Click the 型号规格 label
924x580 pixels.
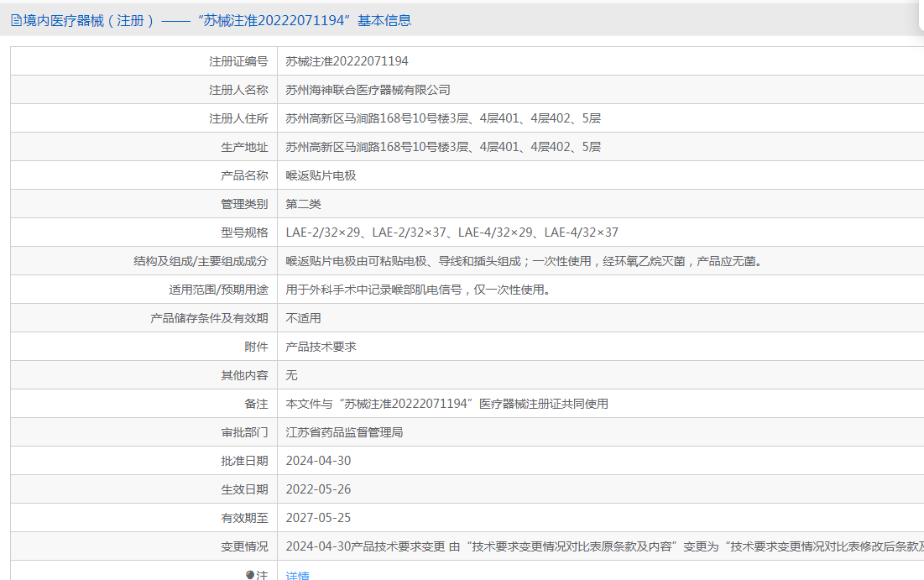[x=244, y=233]
